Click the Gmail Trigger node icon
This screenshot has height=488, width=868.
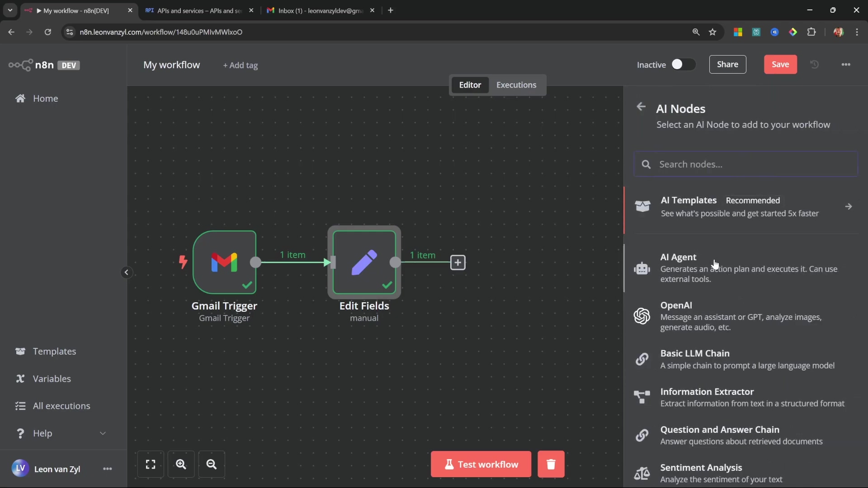point(224,262)
